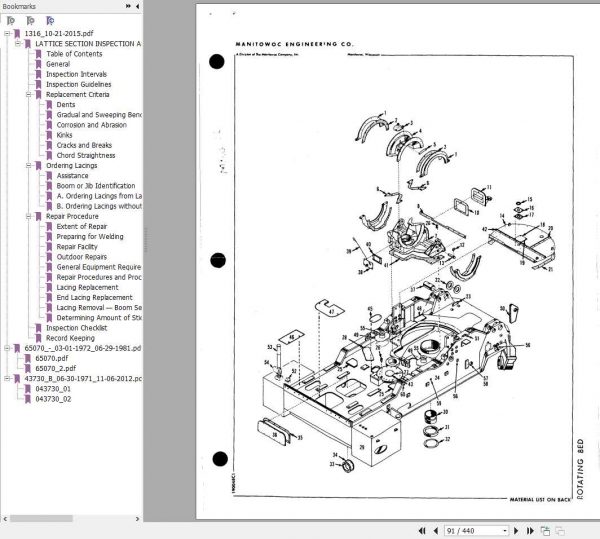Open the Preparing for Welding bookmark
The image size is (600, 539).
[90, 237]
